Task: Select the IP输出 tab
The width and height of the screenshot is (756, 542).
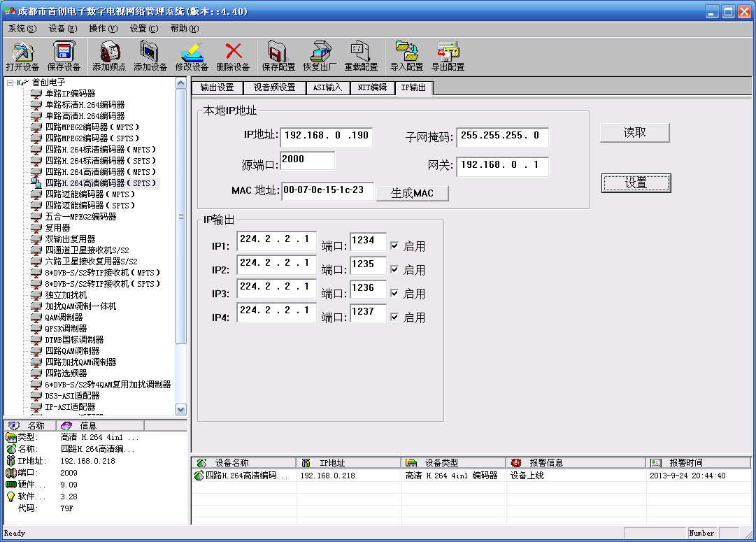Action: click(x=414, y=87)
